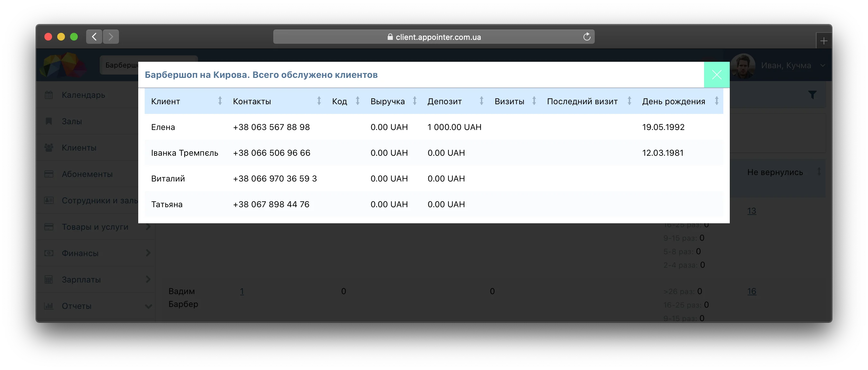This screenshot has width=868, height=370.
Task: Close the served clients modal dialog
Action: (x=716, y=75)
